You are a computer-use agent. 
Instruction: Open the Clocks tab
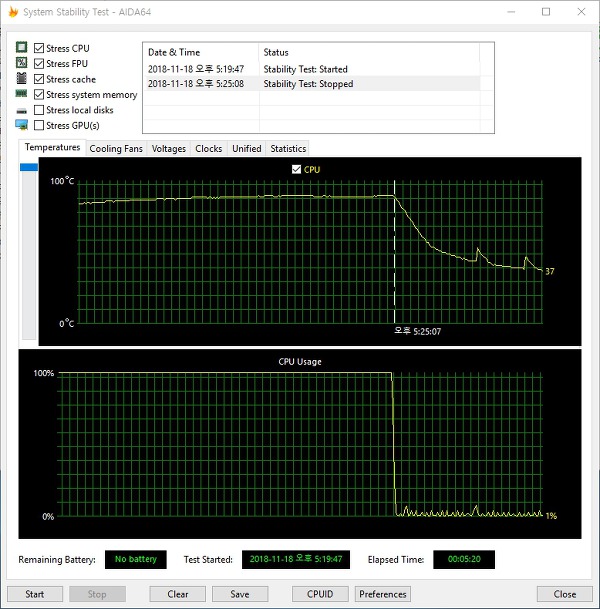(209, 149)
